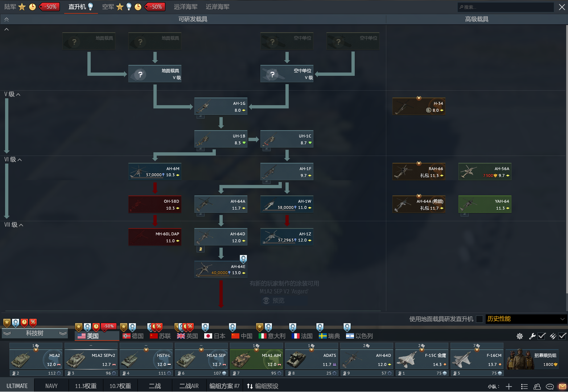
Task: Select the AH-64E helicopter in the tree
Action: click(221, 270)
